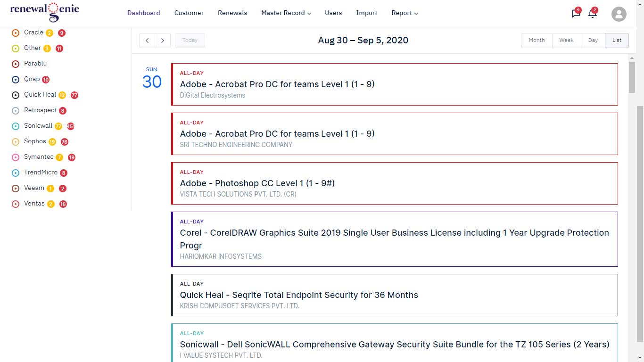This screenshot has width=644, height=362.
Task: Toggle the Parablu vendor filter circle
Action: (x=16, y=64)
